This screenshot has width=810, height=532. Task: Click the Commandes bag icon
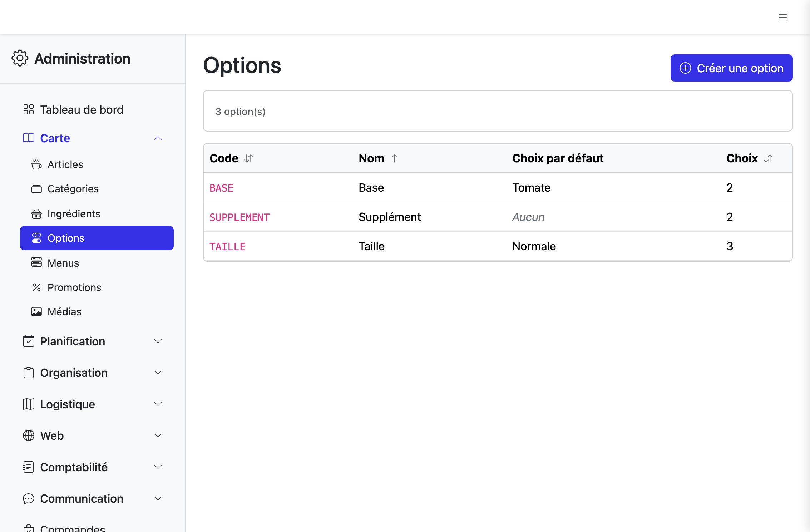pyautogui.click(x=28, y=528)
